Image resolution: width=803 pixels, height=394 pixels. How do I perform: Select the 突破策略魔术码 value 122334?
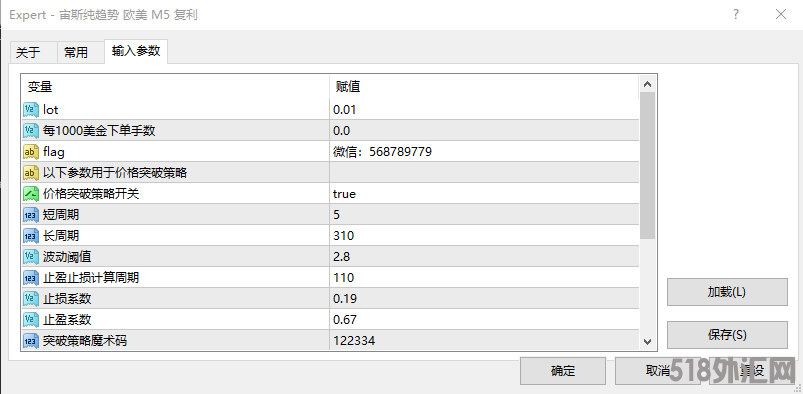tap(354, 341)
